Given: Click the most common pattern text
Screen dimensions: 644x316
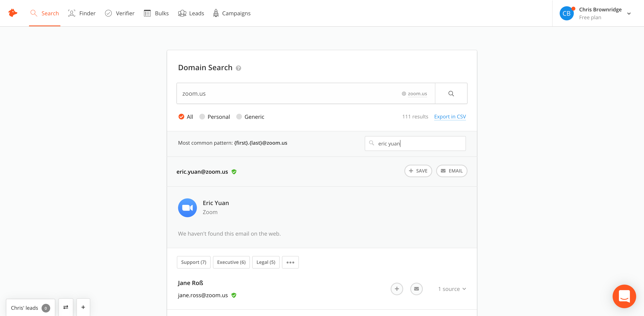Looking at the screenshot, I should tap(233, 143).
